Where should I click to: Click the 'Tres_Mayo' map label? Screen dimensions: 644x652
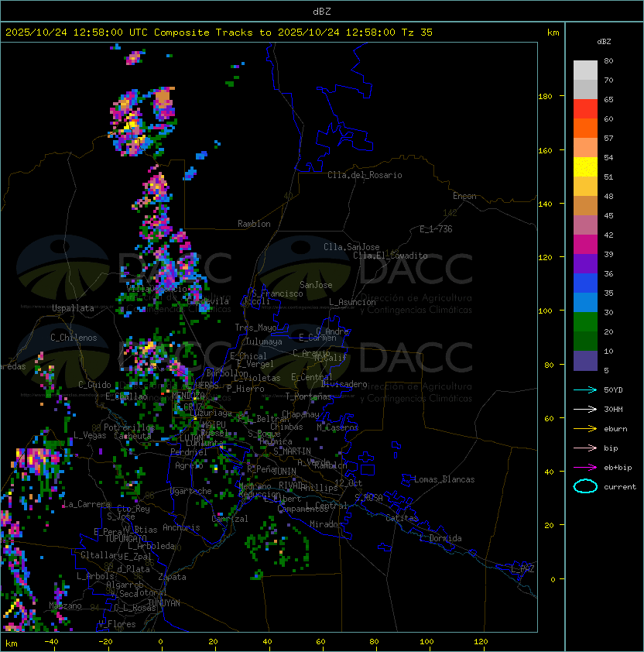(x=255, y=328)
